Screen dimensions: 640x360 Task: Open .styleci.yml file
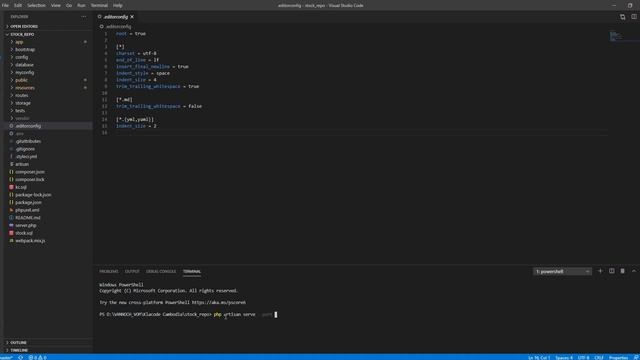click(26, 156)
